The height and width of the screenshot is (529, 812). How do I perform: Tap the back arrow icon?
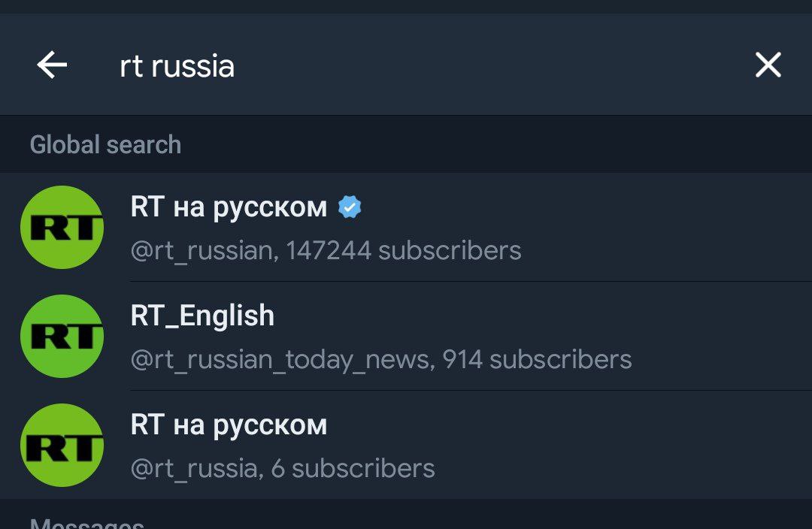coord(52,65)
